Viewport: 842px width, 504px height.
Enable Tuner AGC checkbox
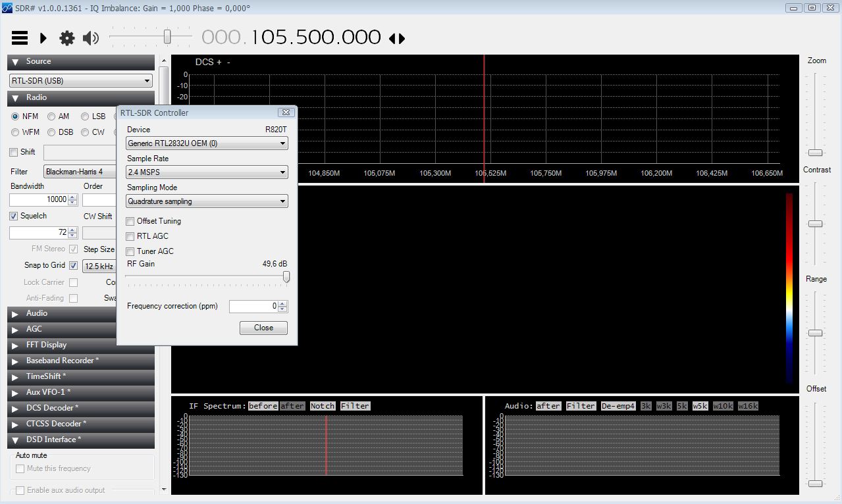pyautogui.click(x=131, y=251)
